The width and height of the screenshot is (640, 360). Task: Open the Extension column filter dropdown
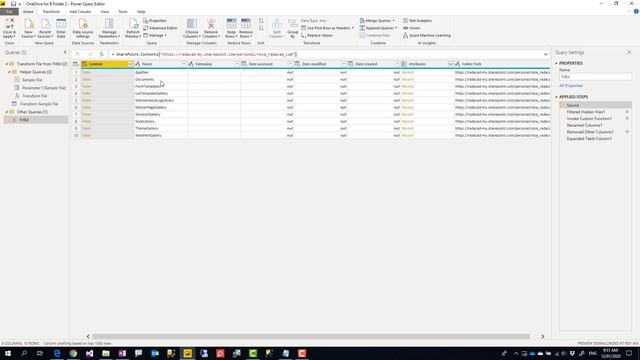click(x=237, y=64)
